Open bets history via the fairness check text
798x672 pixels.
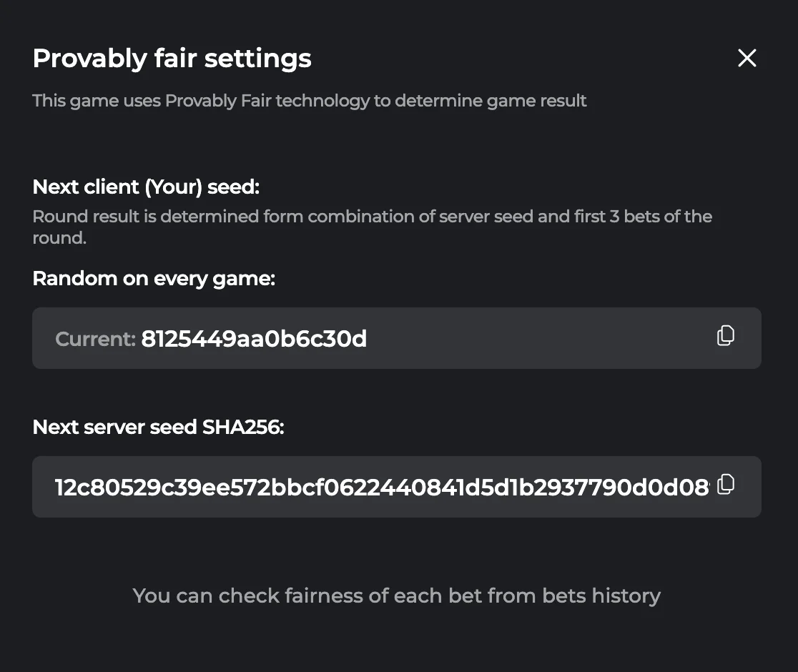click(x=397, y=596)
